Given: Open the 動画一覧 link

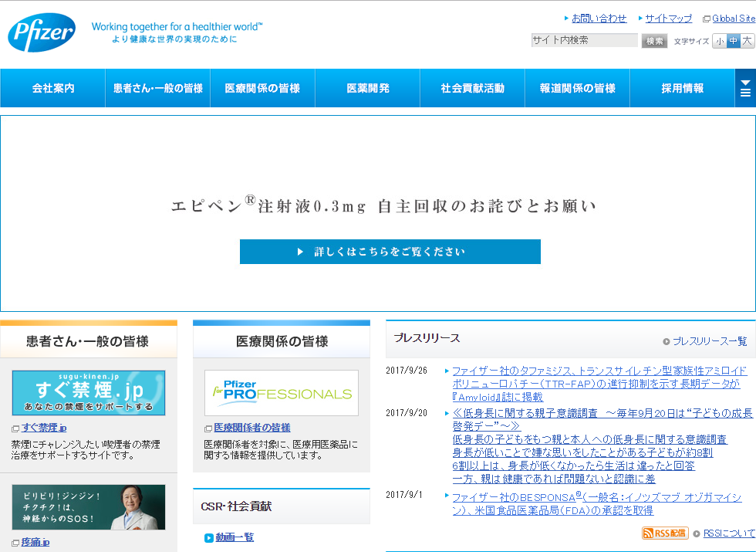Looking at the screenshot, I should [x=235, y=537].
